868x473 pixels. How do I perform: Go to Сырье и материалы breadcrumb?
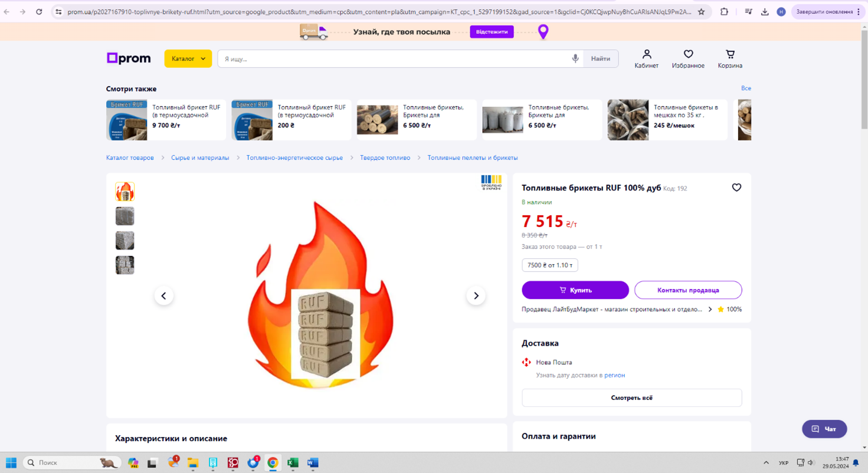(x=200, y=158)
